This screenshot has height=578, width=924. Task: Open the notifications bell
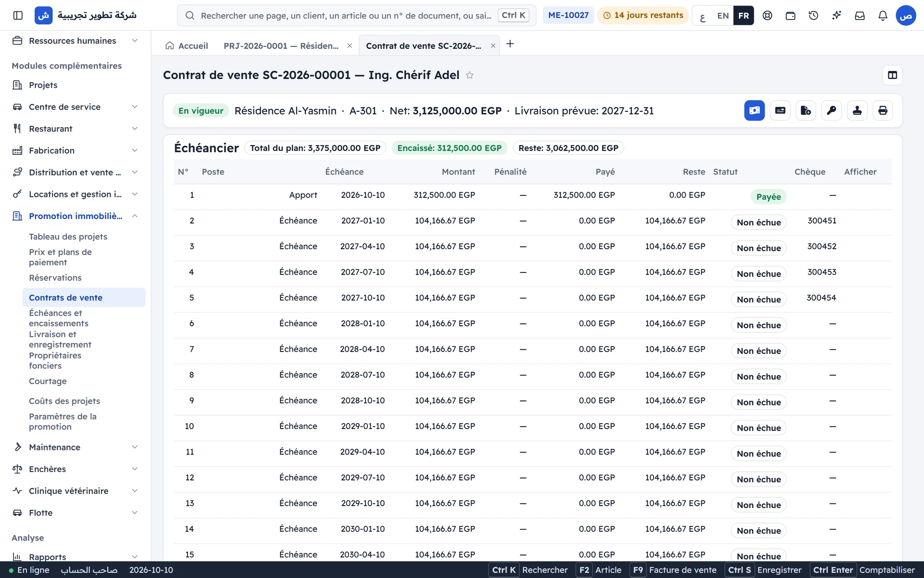coord(883,15)
